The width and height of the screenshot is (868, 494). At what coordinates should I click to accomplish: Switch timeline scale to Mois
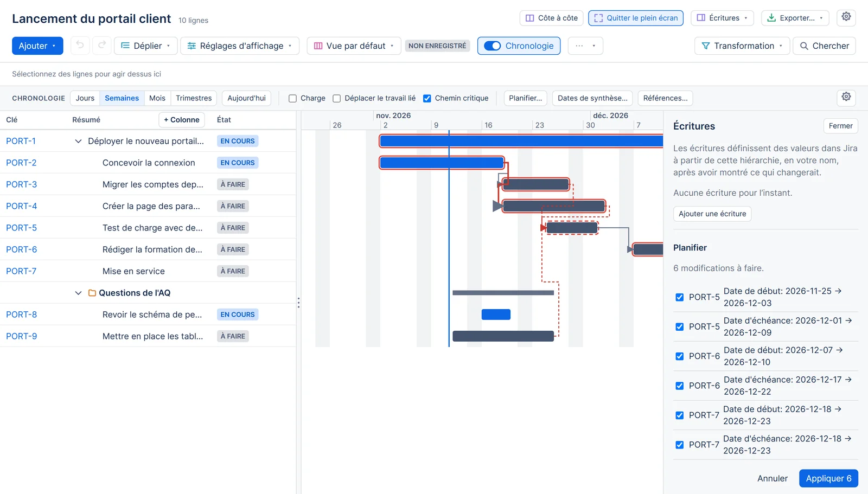point(157,98)
